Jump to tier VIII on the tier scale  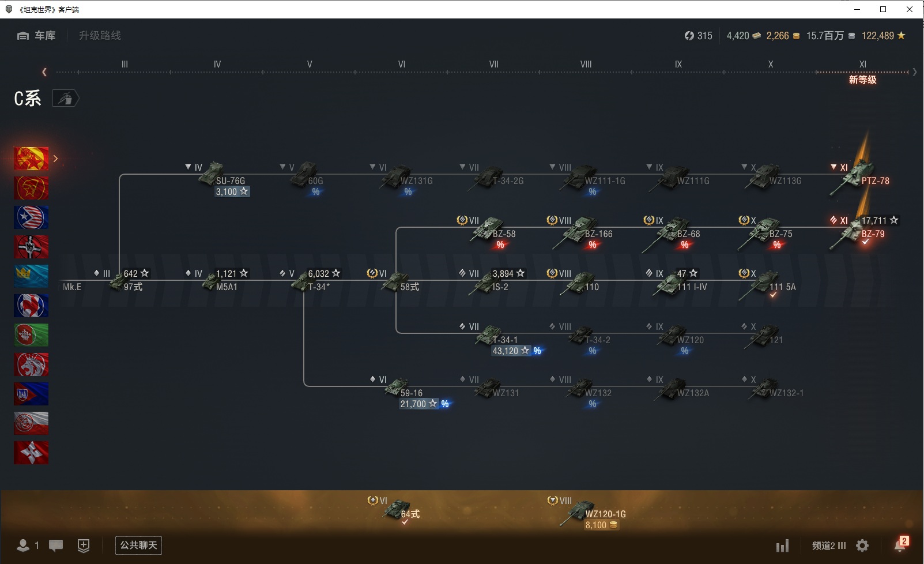point(586,65)
